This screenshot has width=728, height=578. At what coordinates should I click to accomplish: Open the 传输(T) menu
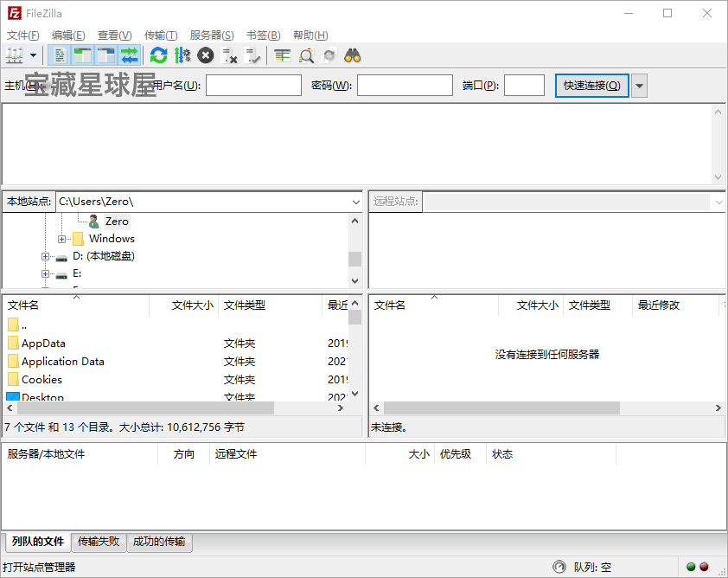161,35
